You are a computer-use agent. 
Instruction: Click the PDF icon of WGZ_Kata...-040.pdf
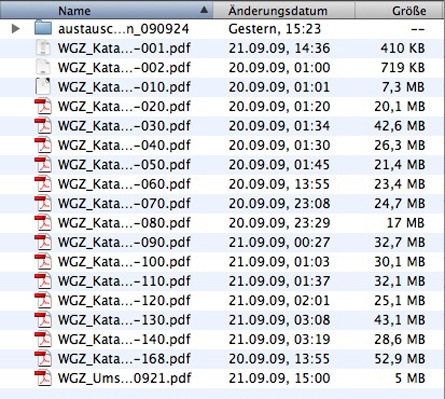coord(43,145)
